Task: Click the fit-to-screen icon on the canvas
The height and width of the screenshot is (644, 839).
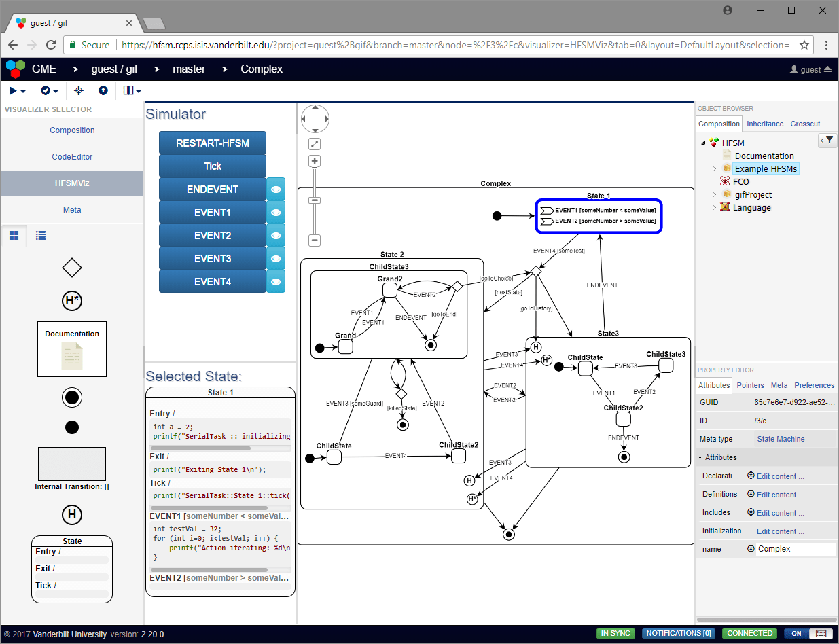Action: click(x=314, y=143)
